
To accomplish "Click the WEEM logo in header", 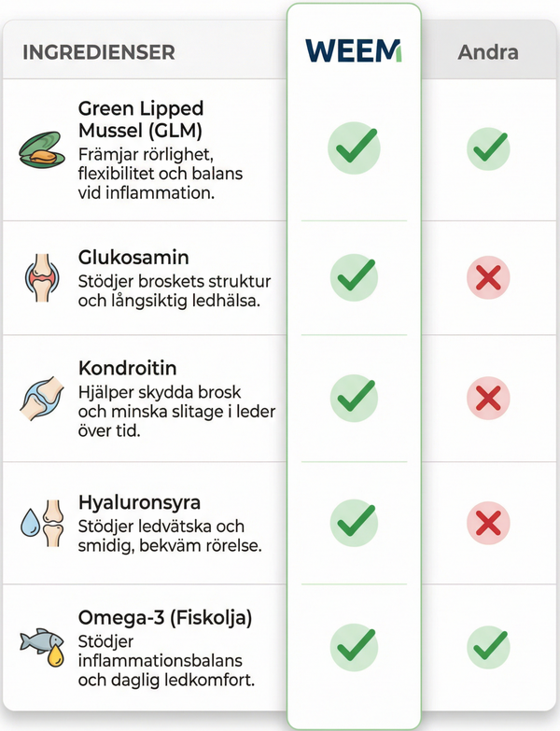I will (x=354, y=50).
